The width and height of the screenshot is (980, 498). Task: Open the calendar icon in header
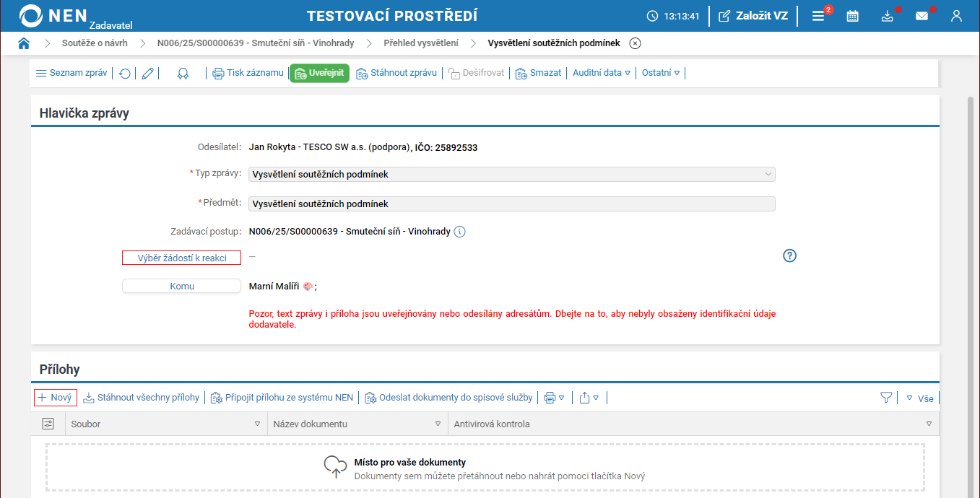853,16
